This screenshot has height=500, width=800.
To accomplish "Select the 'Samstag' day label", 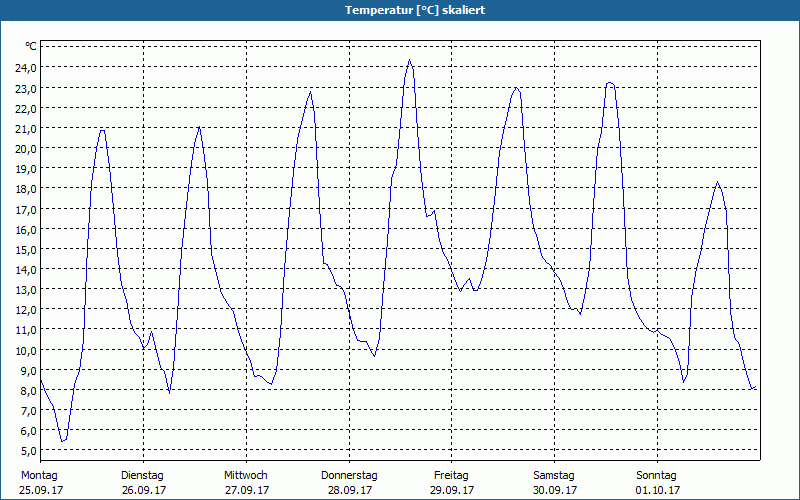I will (x=554, y=476).
